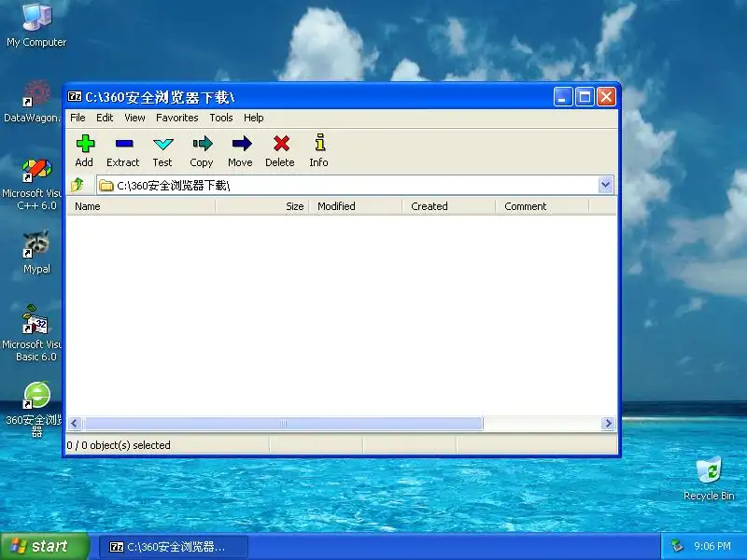Sort by the Modified column header
Image resolution: width=747 pixels, height=560 pixels.
tap(356, 206)
